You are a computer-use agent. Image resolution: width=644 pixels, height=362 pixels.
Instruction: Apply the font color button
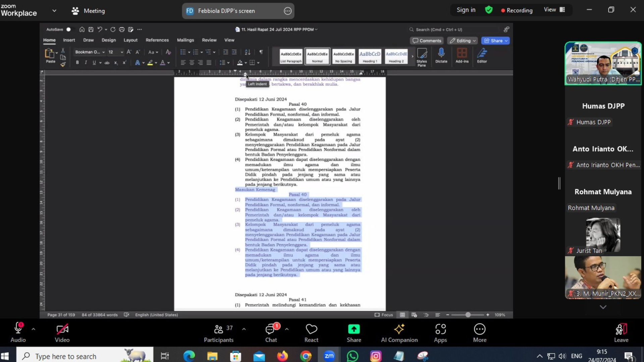pos(163,63)
